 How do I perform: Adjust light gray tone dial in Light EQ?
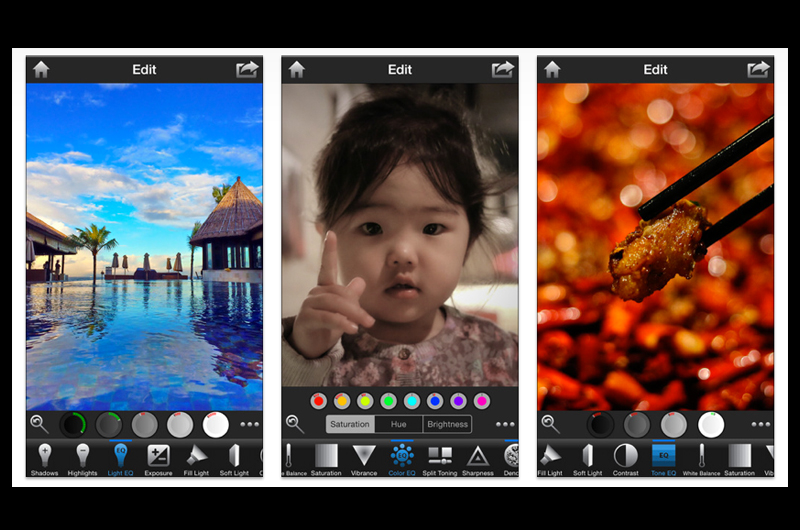coord(180,424)
